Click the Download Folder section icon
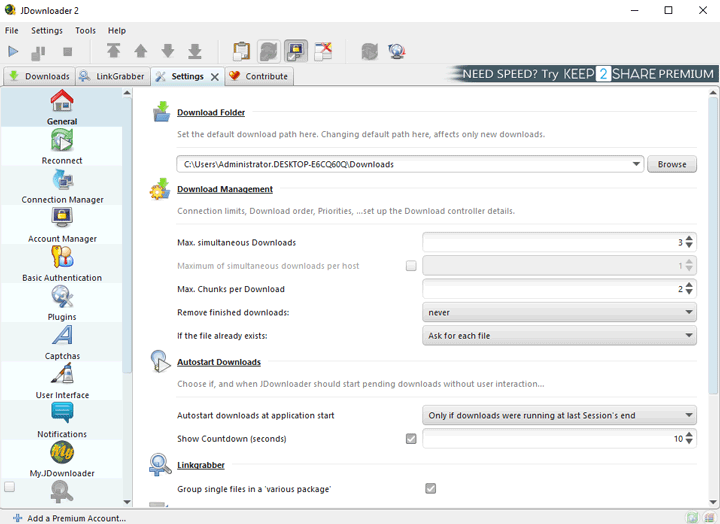720x524 pixels. (161, 112)
